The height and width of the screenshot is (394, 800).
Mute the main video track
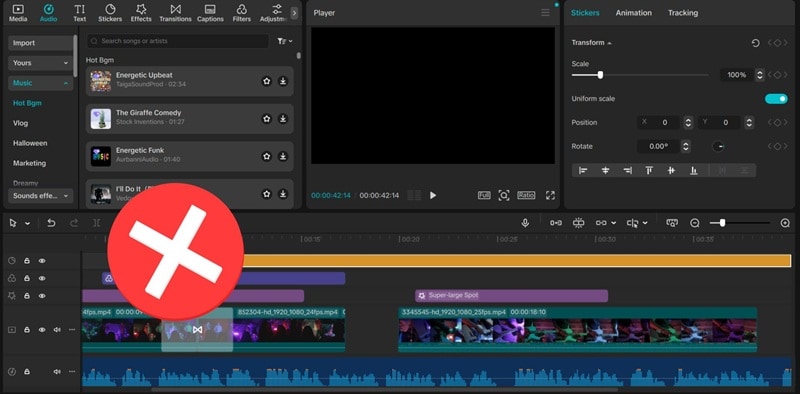pos(57,330)
